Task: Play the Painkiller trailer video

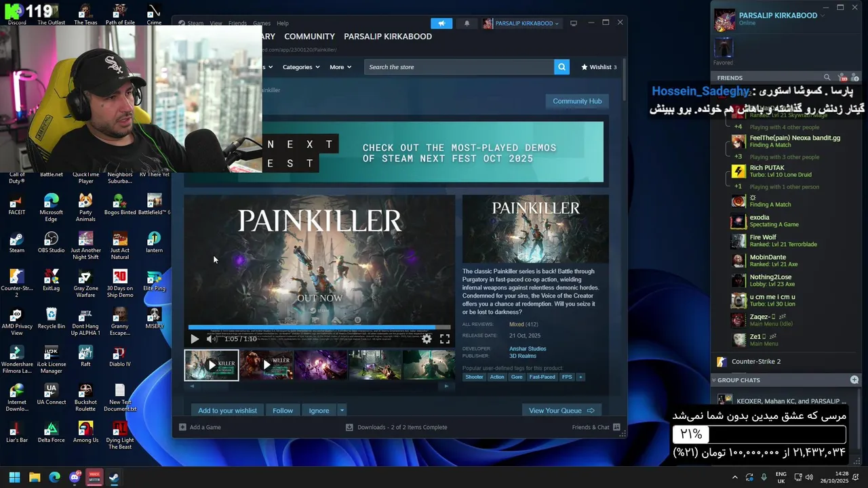Action: click(x=195, y=339)
